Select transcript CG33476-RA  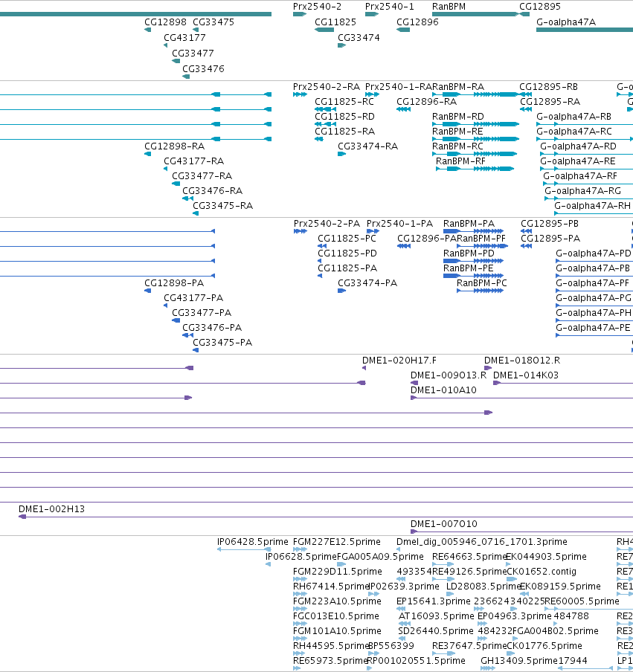212,191
